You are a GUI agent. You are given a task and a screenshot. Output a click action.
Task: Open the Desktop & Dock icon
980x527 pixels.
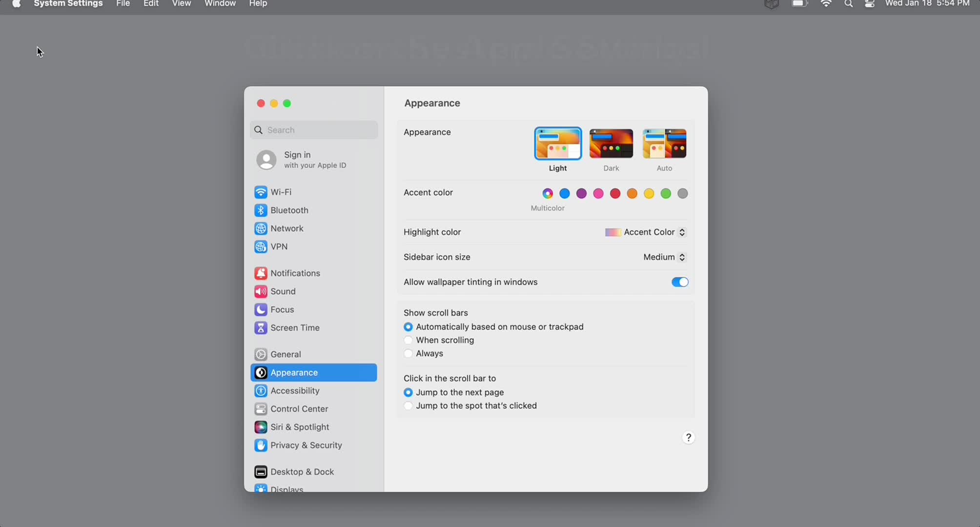click(x=261, y=472)
